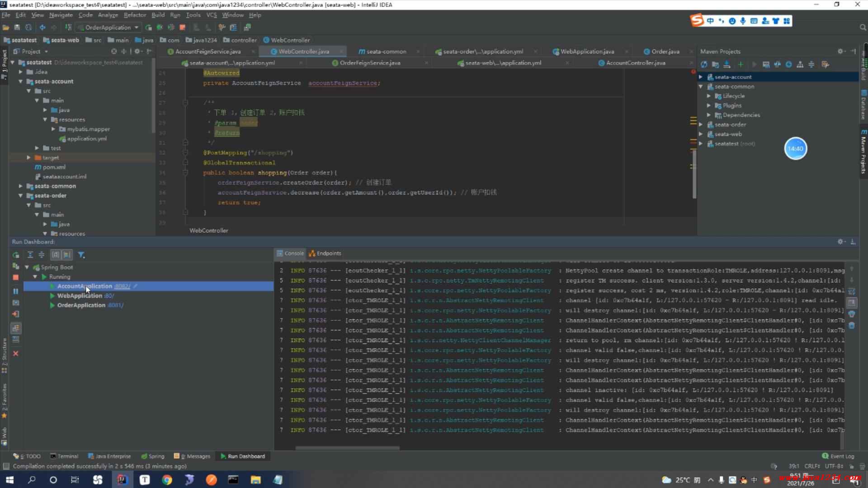
Task: Expand the seata-common module in Project tree
Action: coord(20,186)
